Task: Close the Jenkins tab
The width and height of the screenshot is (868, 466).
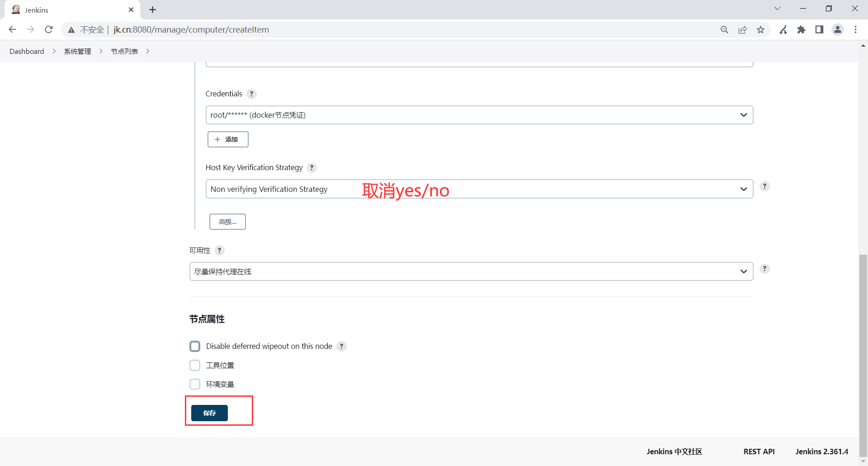Action: [x=131, y=10]
